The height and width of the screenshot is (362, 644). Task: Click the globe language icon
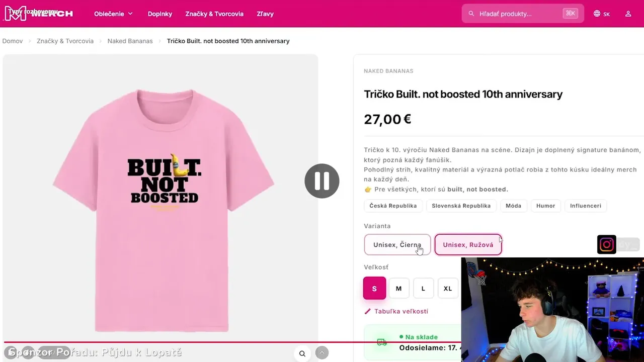click(597, 14)
